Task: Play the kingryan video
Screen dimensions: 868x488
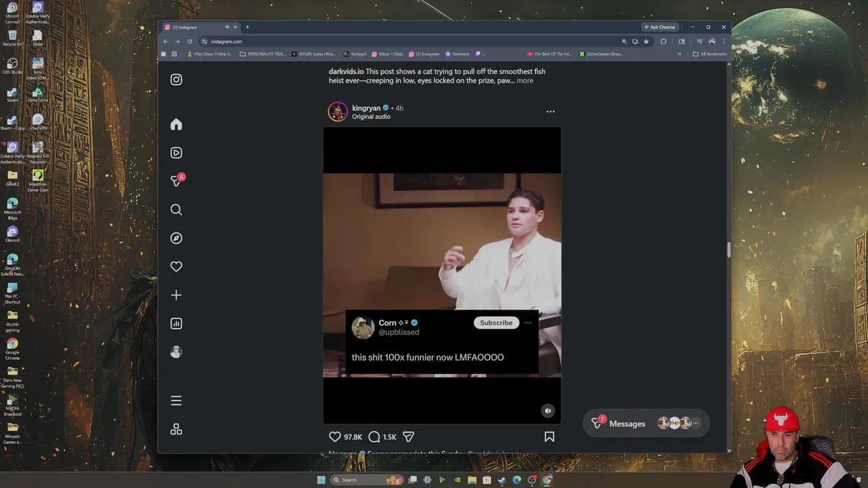Action: (x=442, y=275)
